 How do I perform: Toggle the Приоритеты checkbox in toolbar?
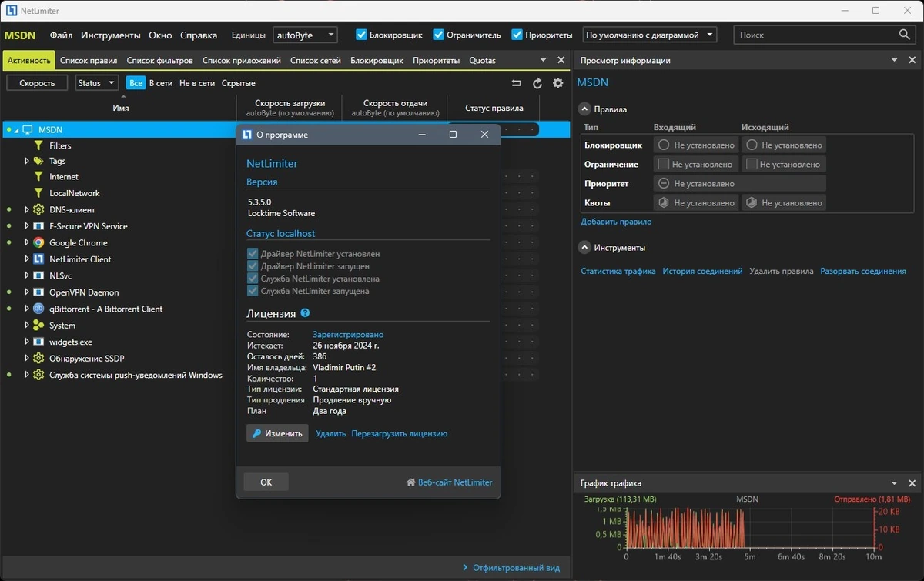point(517,35)
